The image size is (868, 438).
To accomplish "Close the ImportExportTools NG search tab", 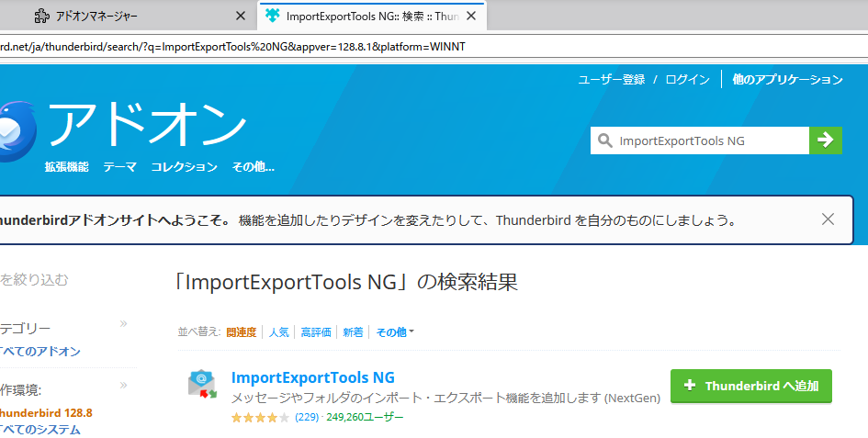I will click(x=471, y=16).
